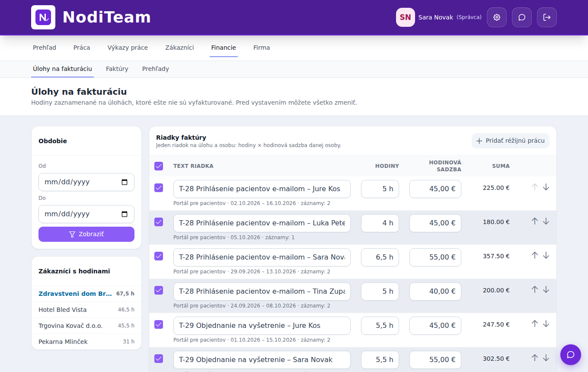The width and height of the screenshot is (588, 372).
Task: Click the Hodinová sadzba column header
Action: [x=445, y=166]
